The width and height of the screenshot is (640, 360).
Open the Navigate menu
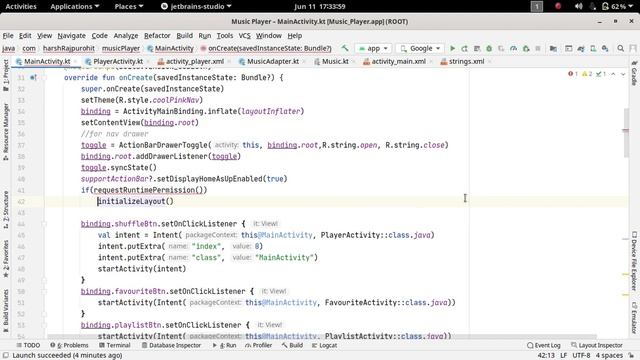point(71,36)
